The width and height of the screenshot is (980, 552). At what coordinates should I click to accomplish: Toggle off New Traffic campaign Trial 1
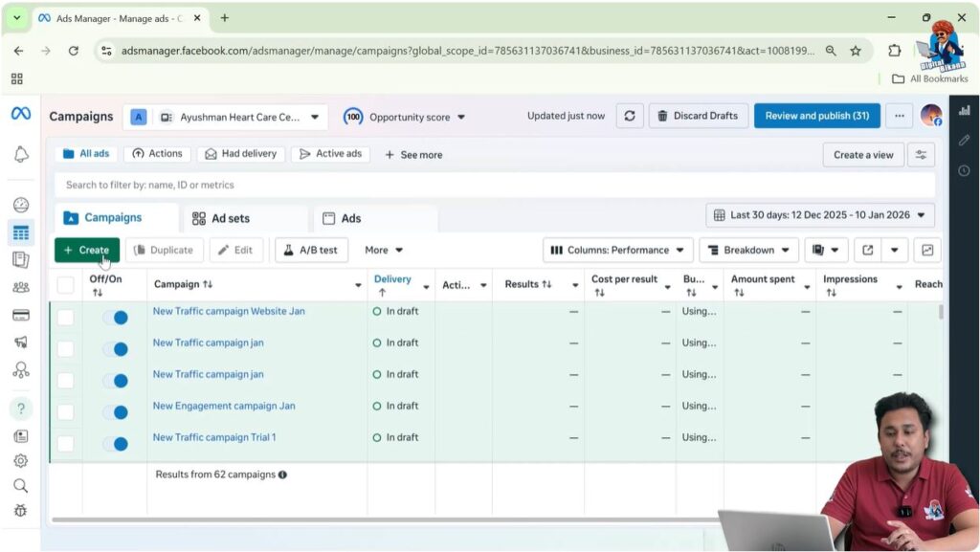pyautogui.click(x=119, y=444)
